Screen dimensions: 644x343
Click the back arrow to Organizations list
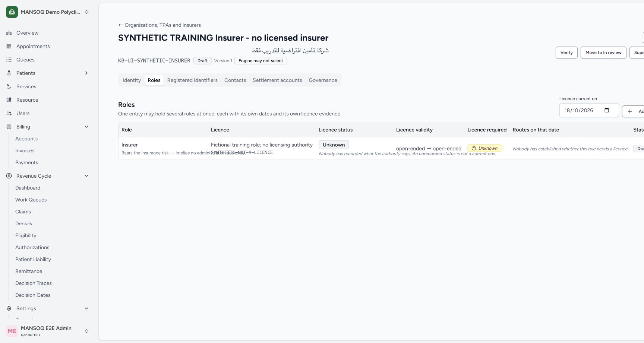120,25
